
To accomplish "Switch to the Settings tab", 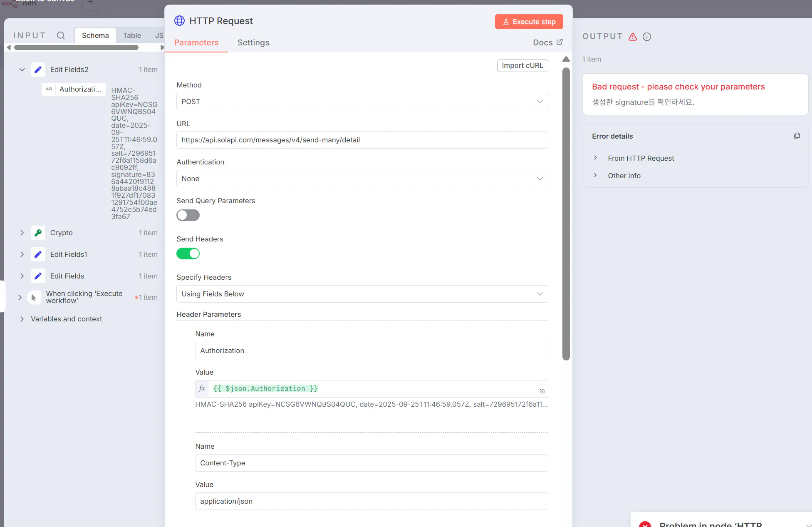I will 253,42.
